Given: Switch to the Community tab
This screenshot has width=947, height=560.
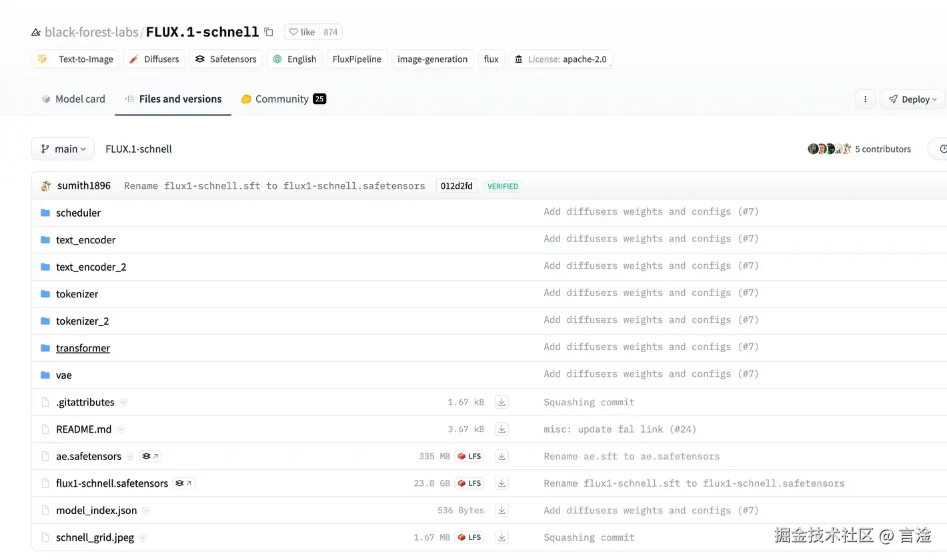Looking at the screenshot, I should [283, 99].
